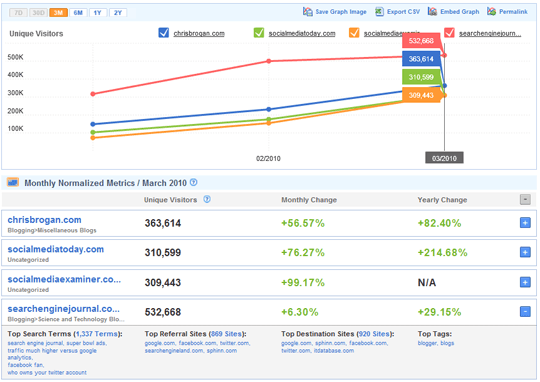Screen dimensions: 540x382
Task: Click the super bowl ads search term
Action: (86, 343)
